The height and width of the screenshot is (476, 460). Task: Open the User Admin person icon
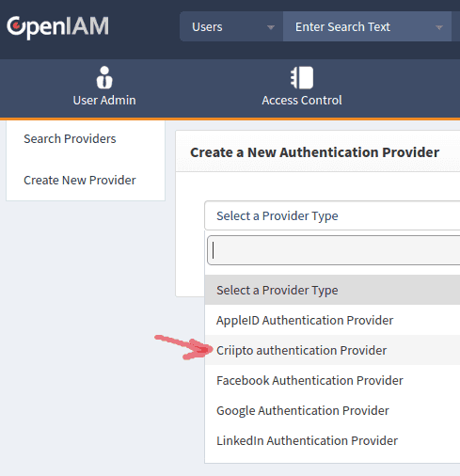coord(104,77)
